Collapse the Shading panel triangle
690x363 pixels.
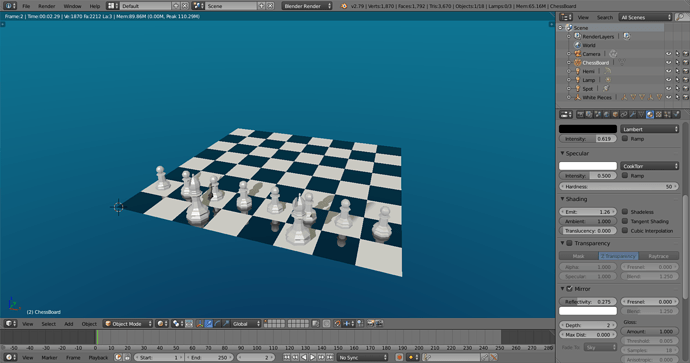point(562,199)
